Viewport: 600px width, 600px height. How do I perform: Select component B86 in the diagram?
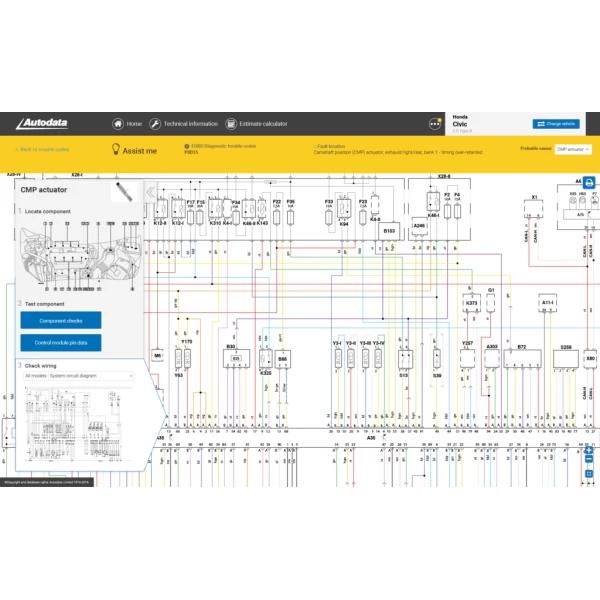coord(282,359)
